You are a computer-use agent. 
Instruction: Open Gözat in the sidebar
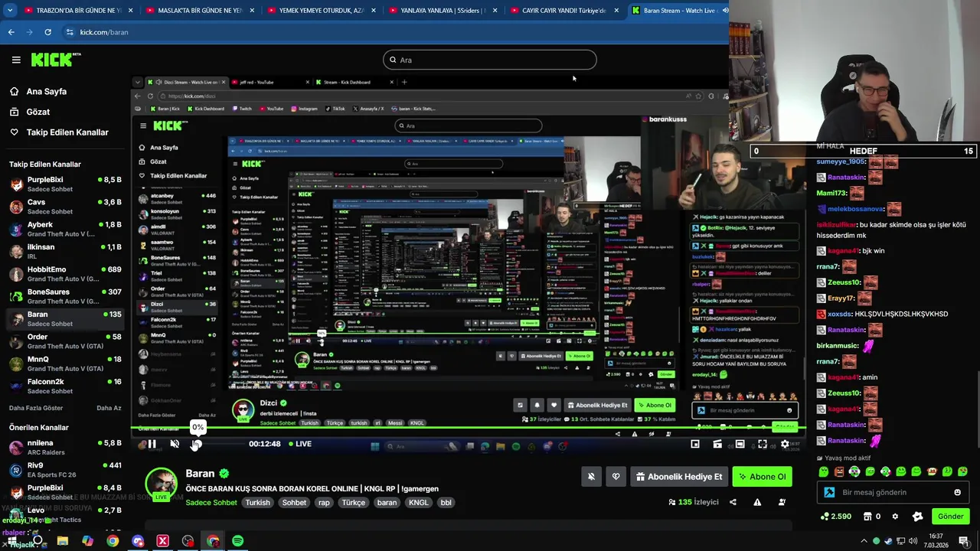tap(30, 112)
